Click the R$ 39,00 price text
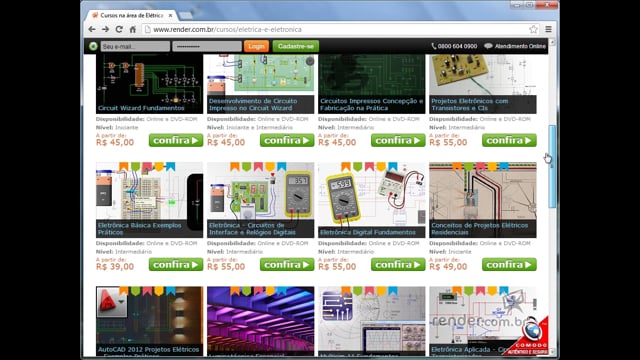 click(115, 267)
